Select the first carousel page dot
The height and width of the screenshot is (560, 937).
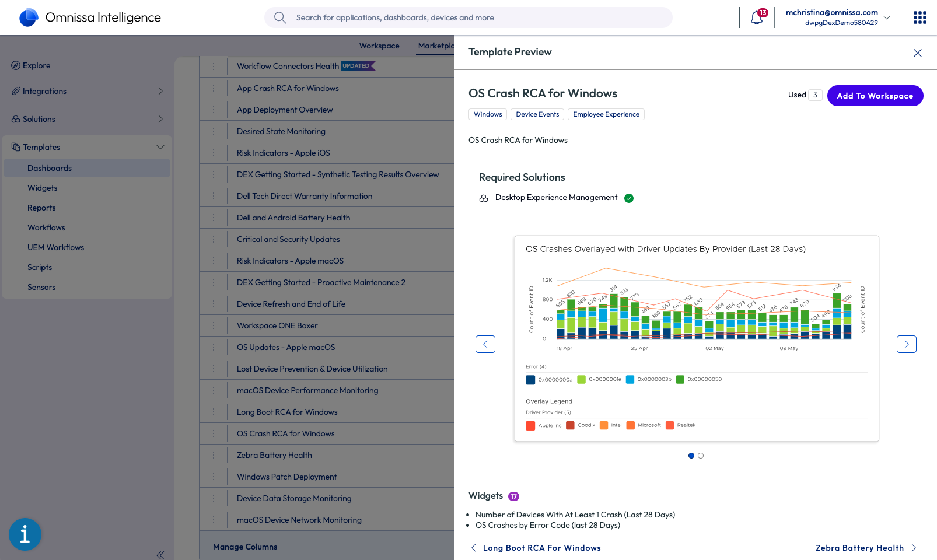pyautogui.click(x=691, y=456)
